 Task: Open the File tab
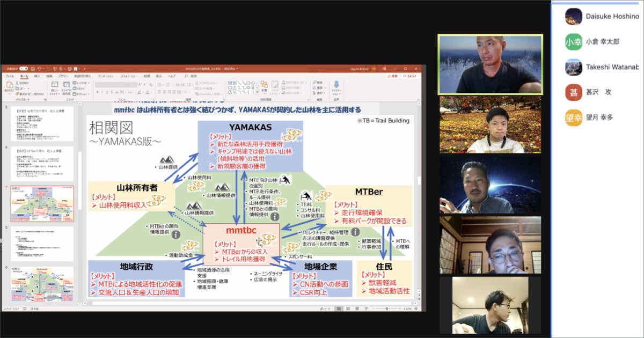coord(9,76)
